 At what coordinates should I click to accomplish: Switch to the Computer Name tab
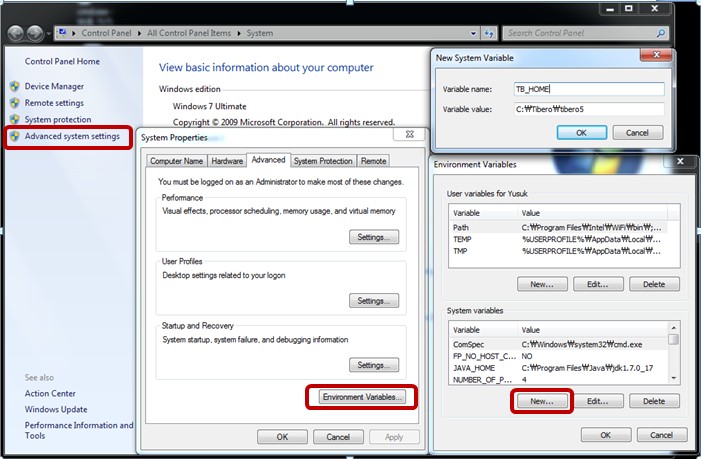point(177,161)
